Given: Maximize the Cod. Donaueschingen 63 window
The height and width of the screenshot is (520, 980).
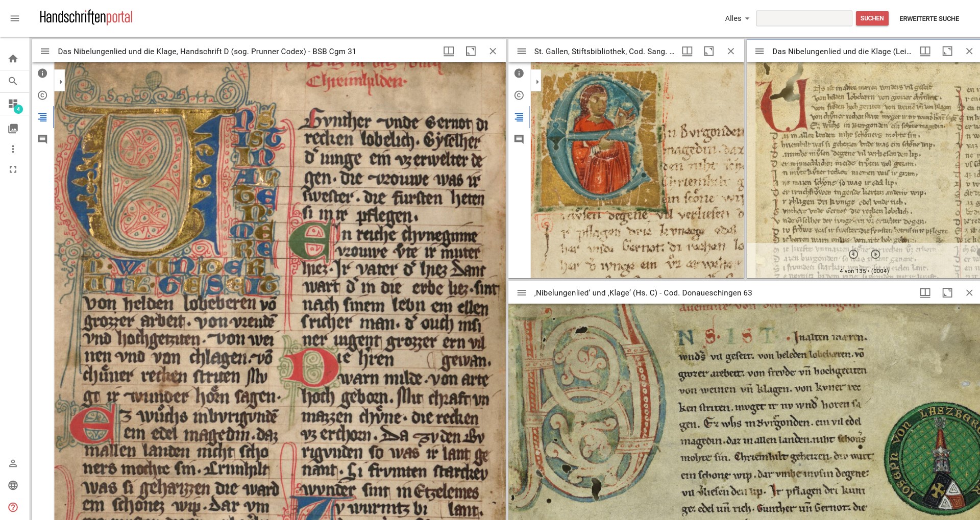Looking at the screenshot, I should (x=947, y=292).
